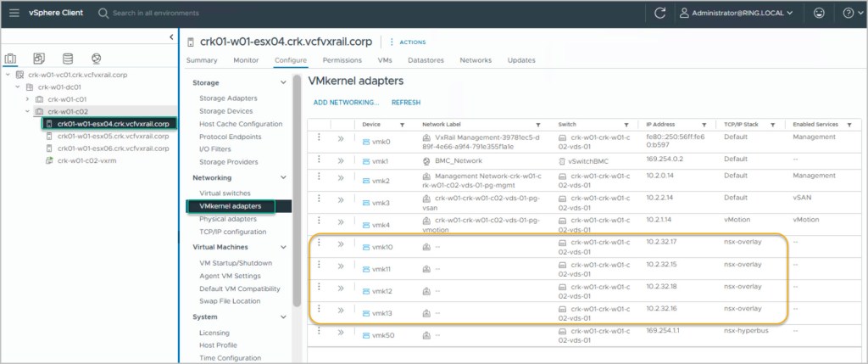Open the hamburger navigation menu
The width and height of the screenshot is (868, 364).
14,13
